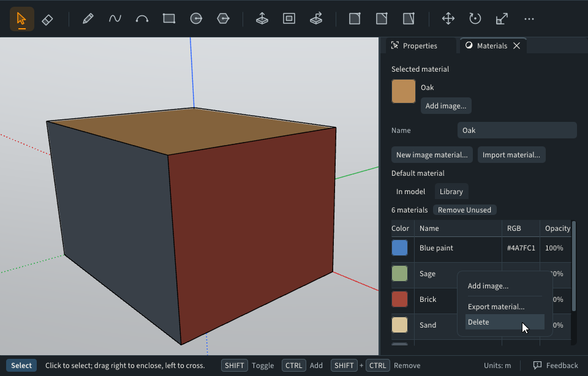588x376 pixels.
Task: Click the #4A7FC1 RGB value
Action: click(x=521, y=248)
